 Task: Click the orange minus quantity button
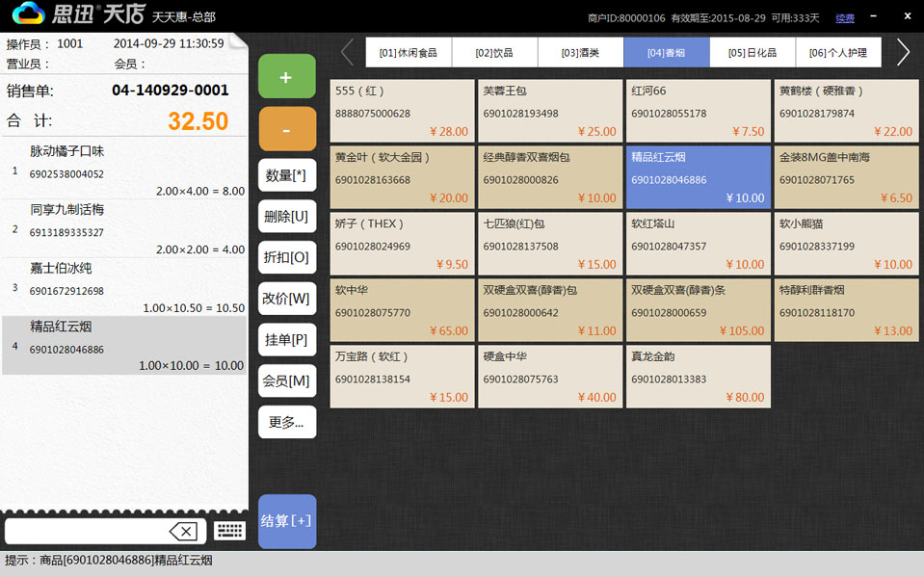[286, 129]
